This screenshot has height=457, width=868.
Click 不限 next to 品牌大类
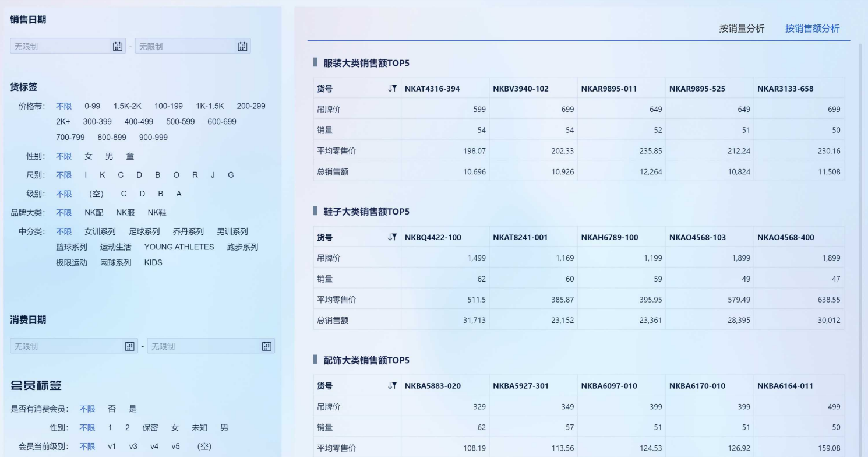pyautogui.click(x=63, y=212)
